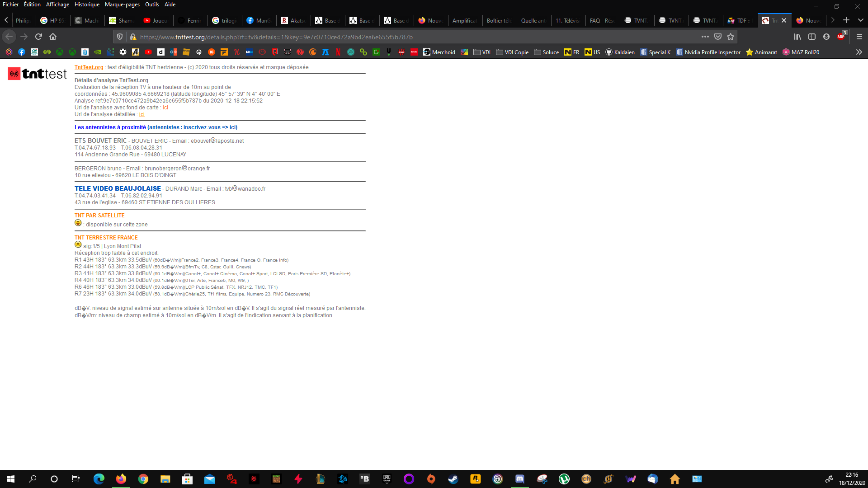
Task: Open the Adblock Plus extension
Action: (x=841, y=37)
